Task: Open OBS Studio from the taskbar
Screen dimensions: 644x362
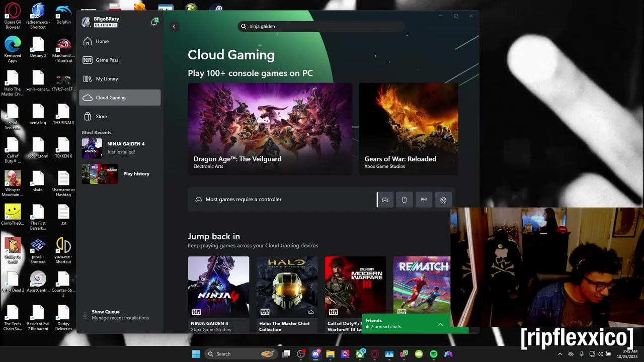Action: click(x=301, y=354)
